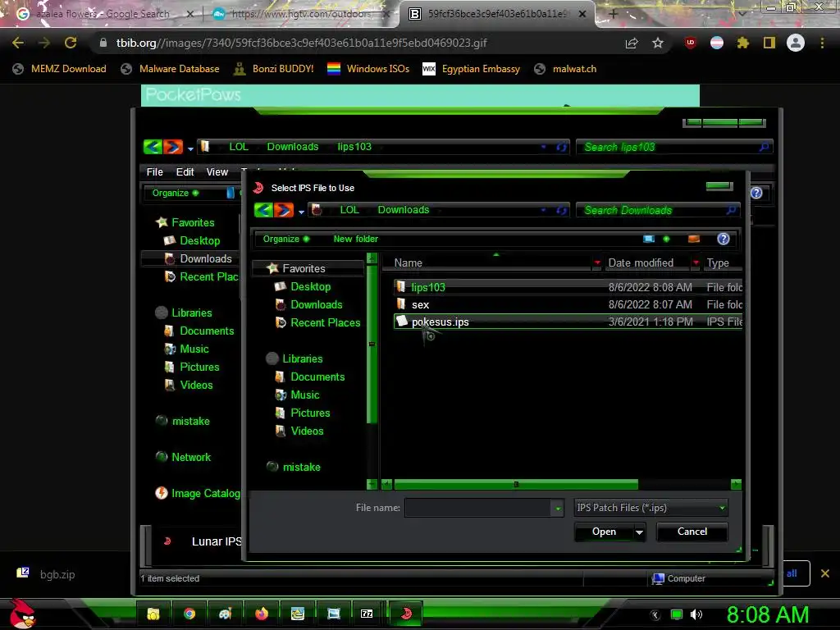
Task: Sort files by the Name column
Action: 409,263
